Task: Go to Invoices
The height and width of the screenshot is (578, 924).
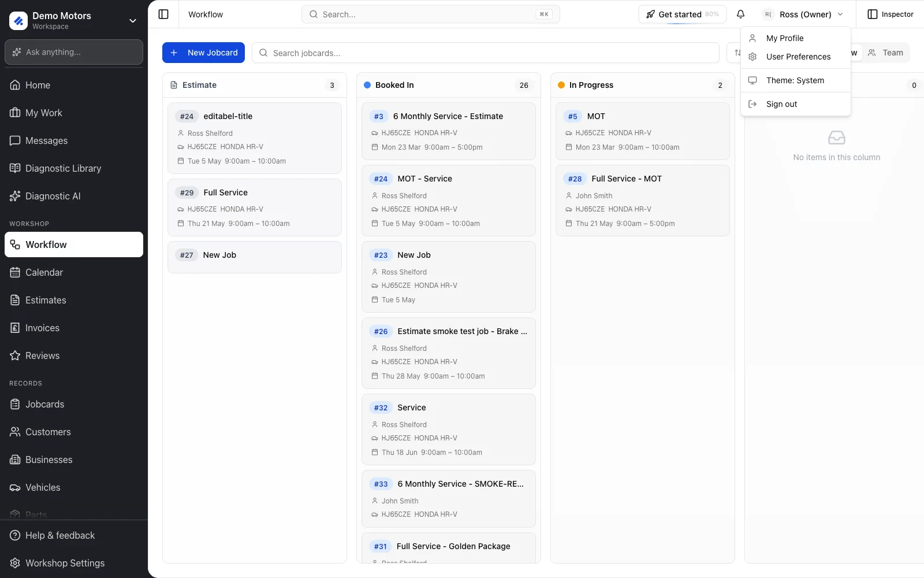Action: [x=74, y=328]
